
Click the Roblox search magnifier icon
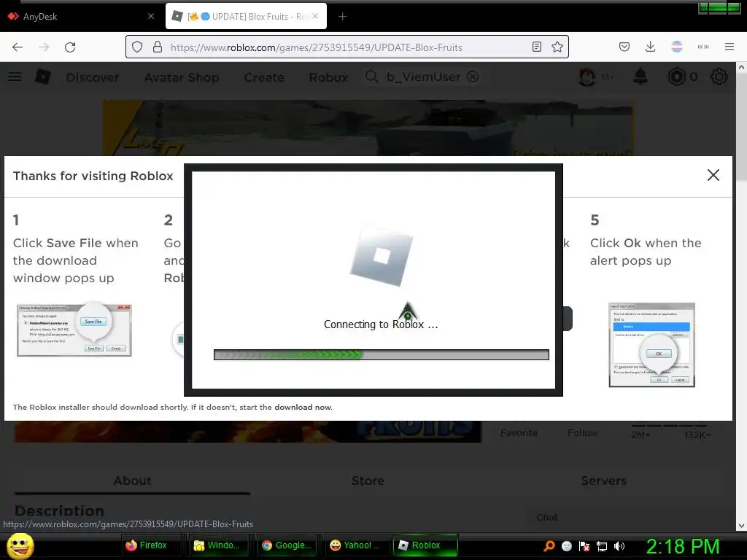coord(371,77)
